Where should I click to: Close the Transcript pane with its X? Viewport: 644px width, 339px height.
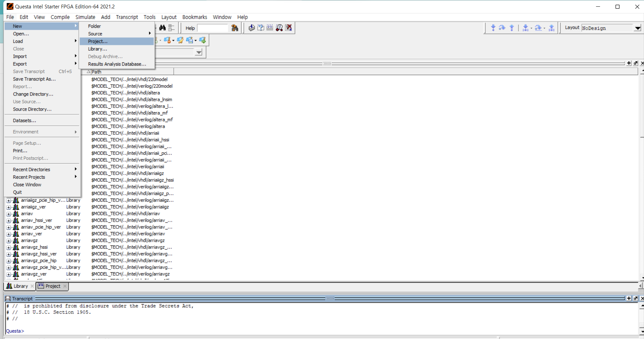(642, 298)
